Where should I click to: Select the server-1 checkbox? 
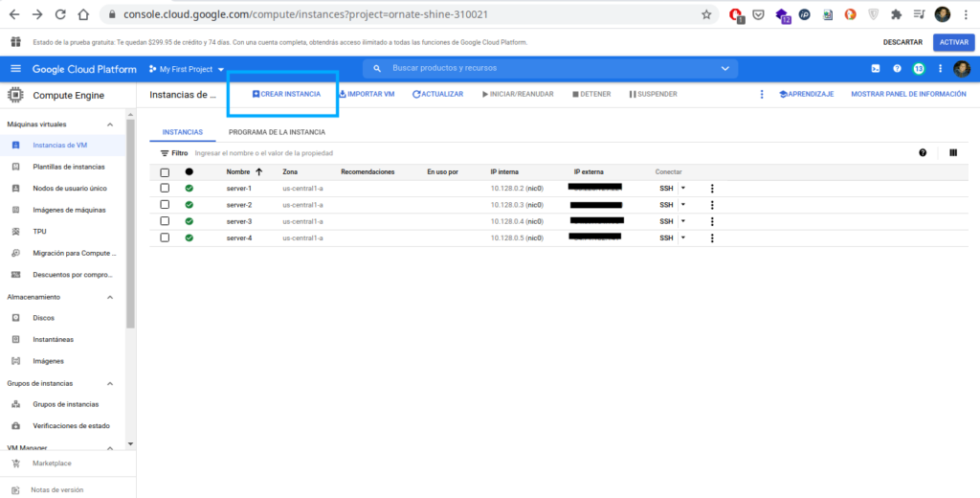[165, 189]
